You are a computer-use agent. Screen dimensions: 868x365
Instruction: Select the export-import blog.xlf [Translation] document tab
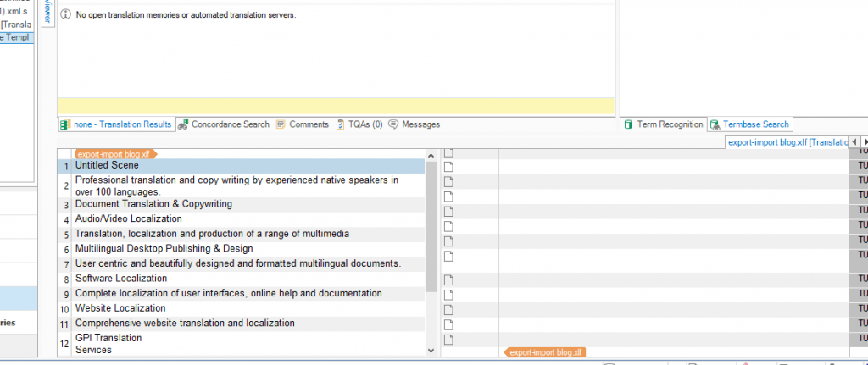coord(787,142)
